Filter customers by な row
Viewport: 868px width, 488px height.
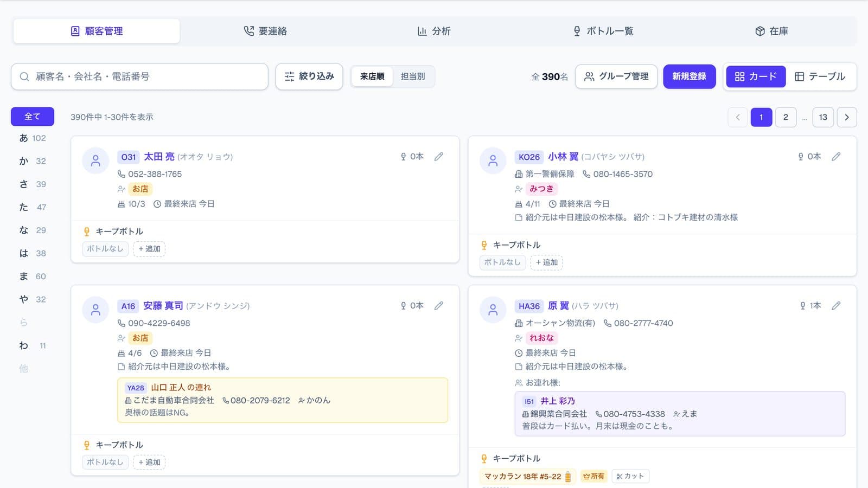33,230
